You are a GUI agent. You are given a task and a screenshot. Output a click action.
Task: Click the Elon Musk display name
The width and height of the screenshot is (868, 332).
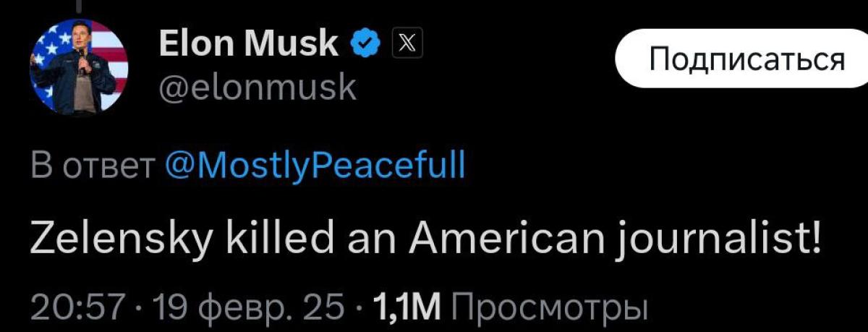coord(248,46)
